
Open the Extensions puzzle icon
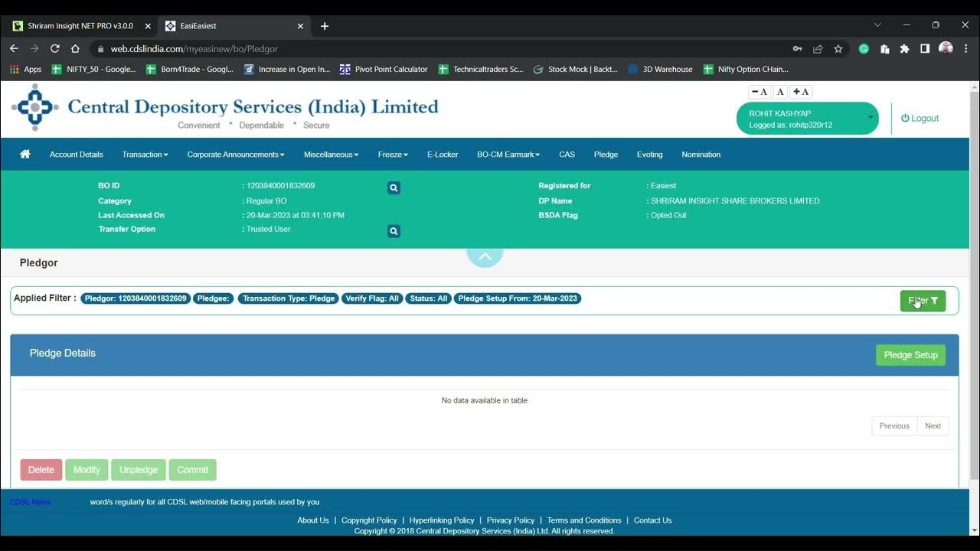[x=905, y=49]
